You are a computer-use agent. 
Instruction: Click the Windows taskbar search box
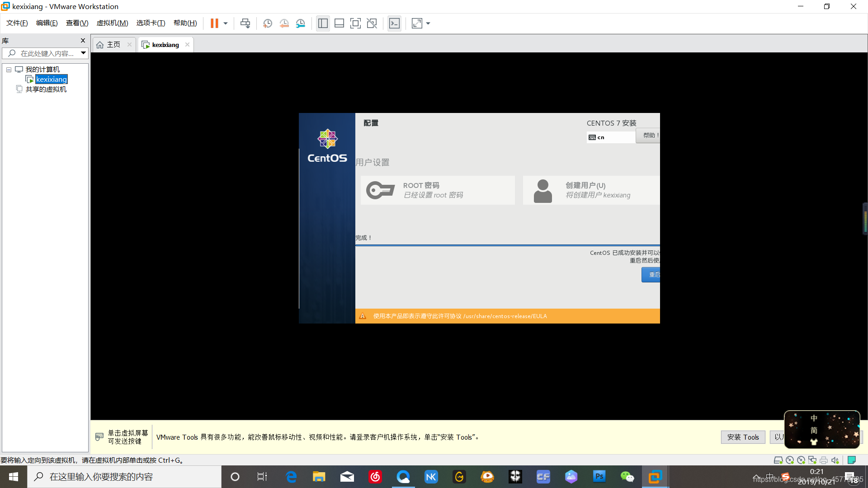(x=124, y=477)
